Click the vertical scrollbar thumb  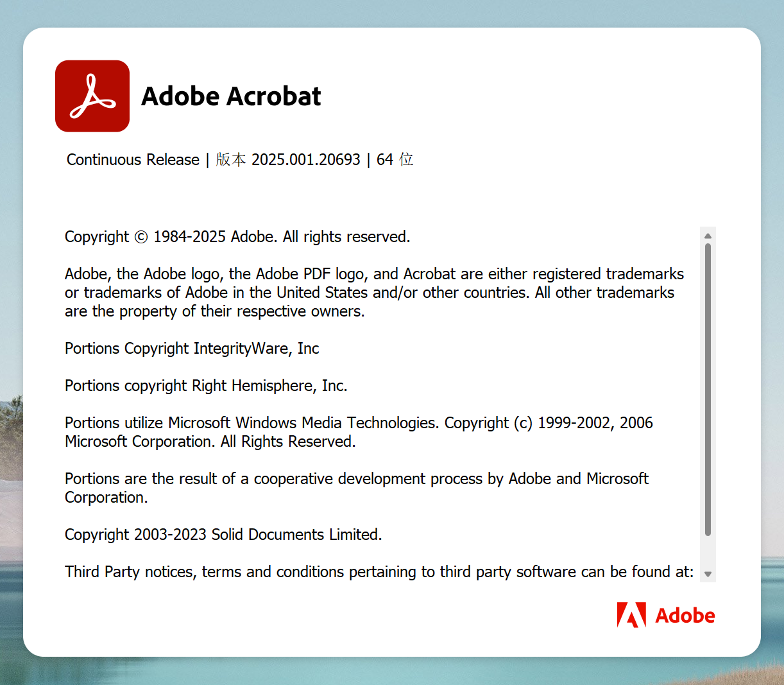point(708,389)
